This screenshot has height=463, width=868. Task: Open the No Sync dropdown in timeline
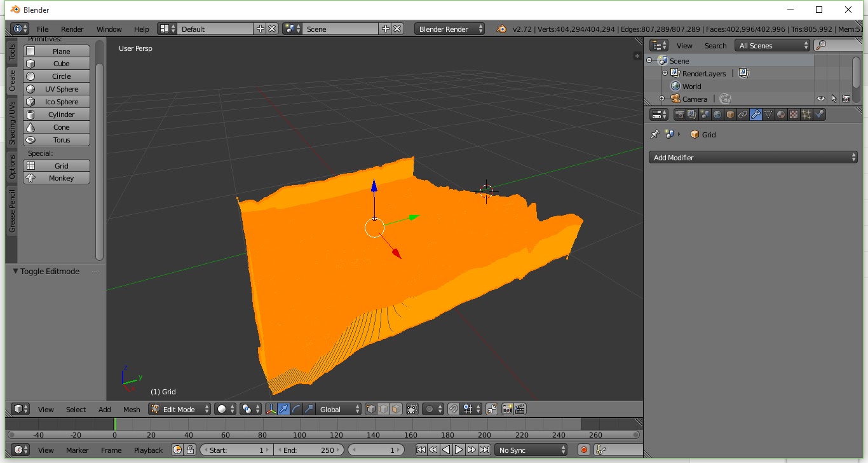(x=531, y=450)
